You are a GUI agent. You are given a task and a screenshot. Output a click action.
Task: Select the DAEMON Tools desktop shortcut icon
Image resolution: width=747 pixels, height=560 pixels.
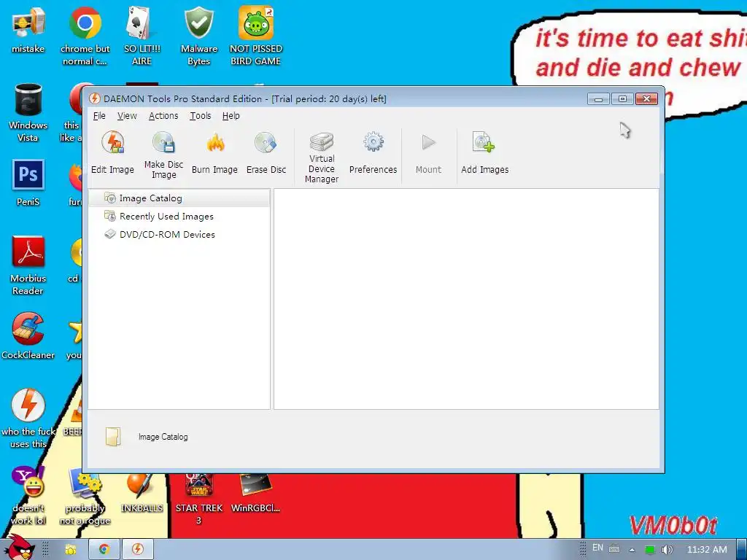point(28,419)
